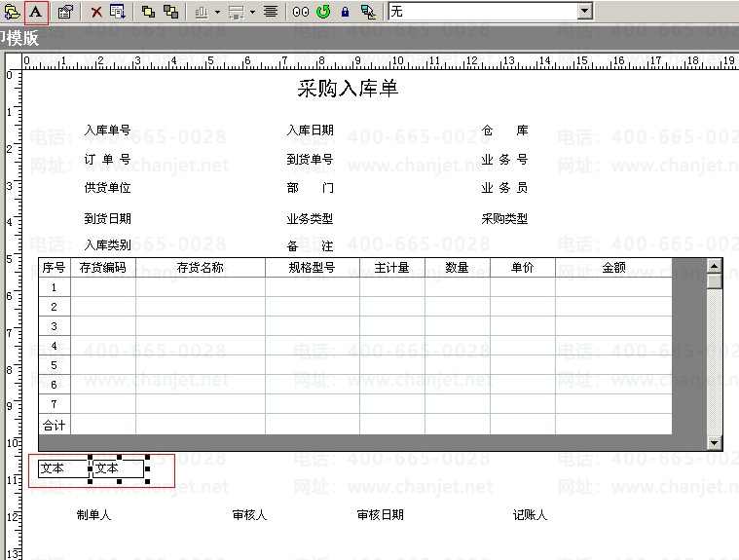The width and height of the screenshot is (739, 560).
Task: Click the preview binoculars icon
Action: click(301, 12)
